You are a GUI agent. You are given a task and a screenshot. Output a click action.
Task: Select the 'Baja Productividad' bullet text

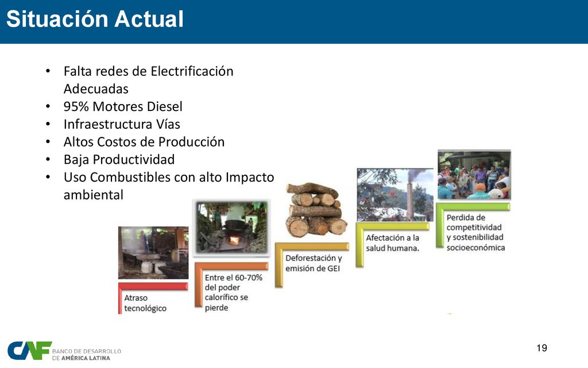[119, 160]
